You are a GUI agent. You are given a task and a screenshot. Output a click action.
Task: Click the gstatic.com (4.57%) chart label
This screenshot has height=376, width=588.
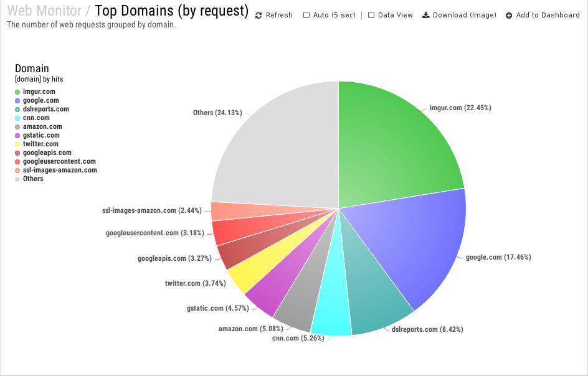click(x=218, y=308)
